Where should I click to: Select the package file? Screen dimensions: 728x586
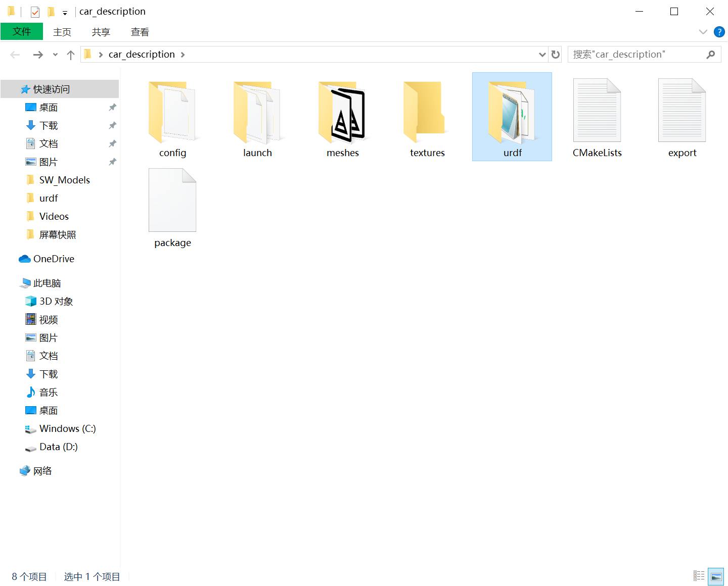click(172, 207)
